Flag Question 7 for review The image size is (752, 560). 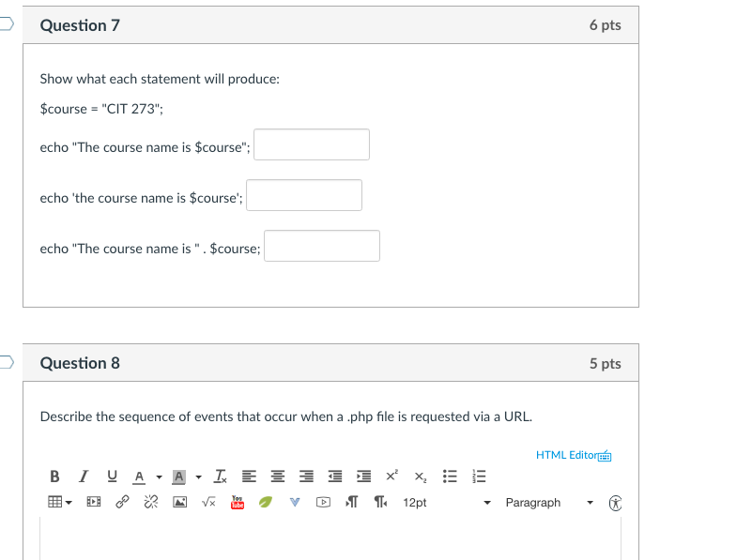[x=7, y=23]
